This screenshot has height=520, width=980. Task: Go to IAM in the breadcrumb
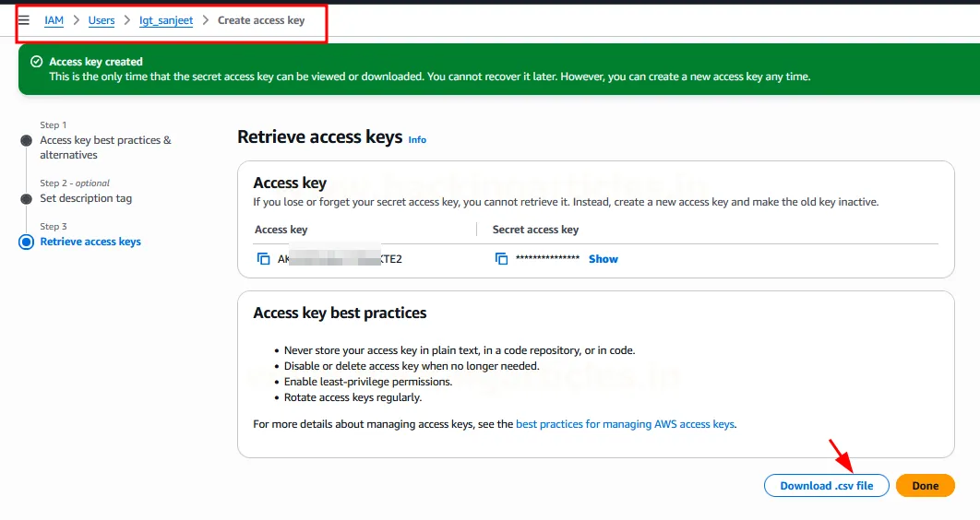(54, 20)
